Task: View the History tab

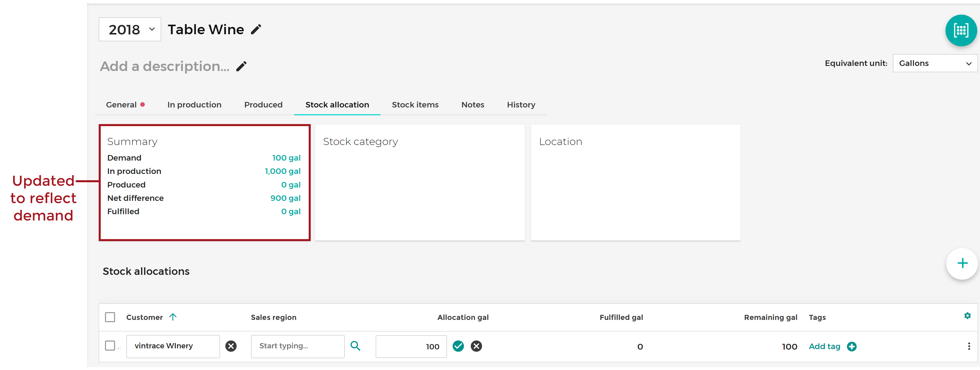Action: pyautogui.click(x=521, y=104)
